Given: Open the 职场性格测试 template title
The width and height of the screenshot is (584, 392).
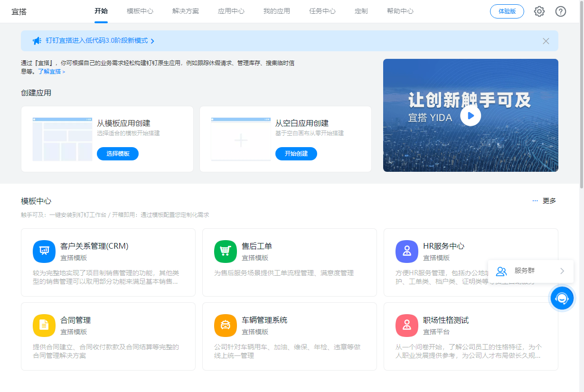Looking at the screenshot, I should click(446, 320).
